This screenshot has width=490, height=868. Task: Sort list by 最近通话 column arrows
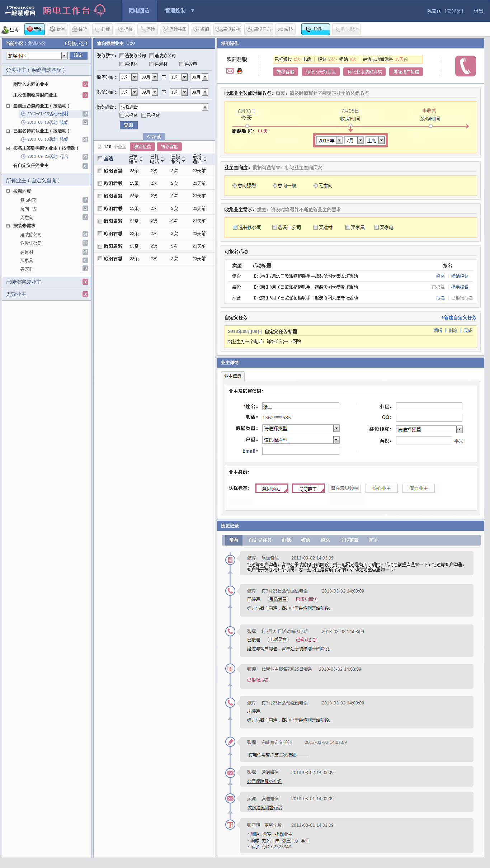[x=205, y=159]
